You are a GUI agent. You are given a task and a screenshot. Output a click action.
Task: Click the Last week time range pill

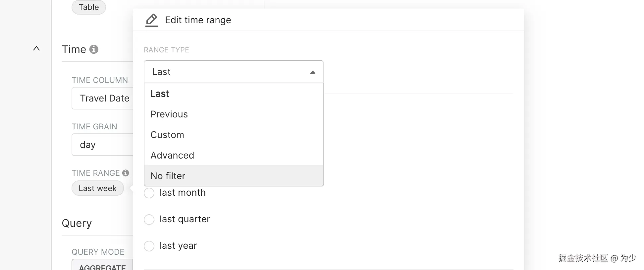point(97,188)
